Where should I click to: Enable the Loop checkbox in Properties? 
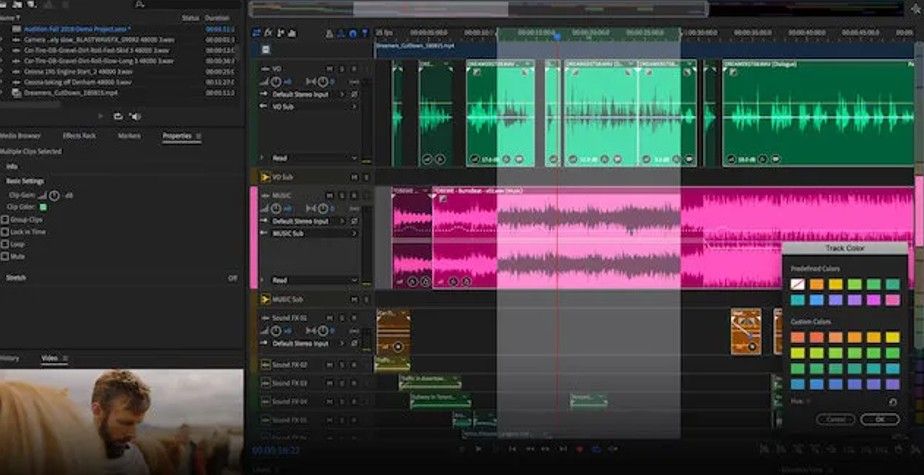5,244
